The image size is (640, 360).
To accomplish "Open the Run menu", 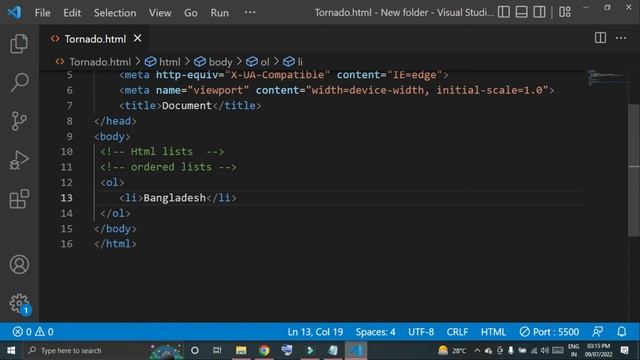I will click(x=220, y=13).
